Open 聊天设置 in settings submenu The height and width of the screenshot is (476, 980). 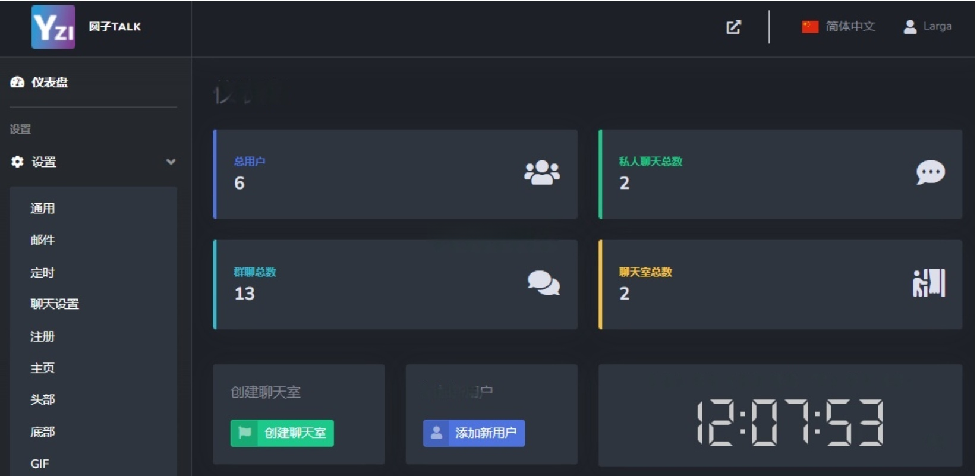(x=55, y=304)
